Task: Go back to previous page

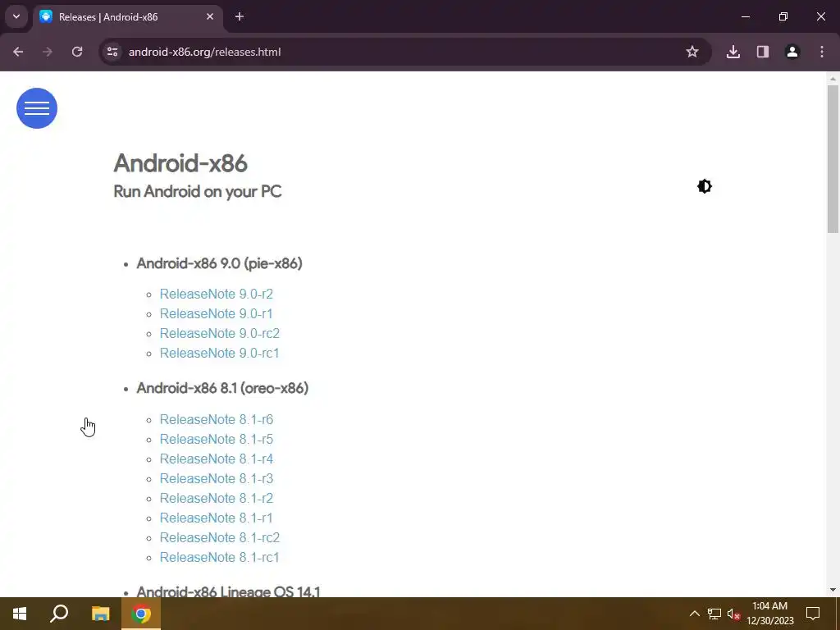Action: [18, 52]
